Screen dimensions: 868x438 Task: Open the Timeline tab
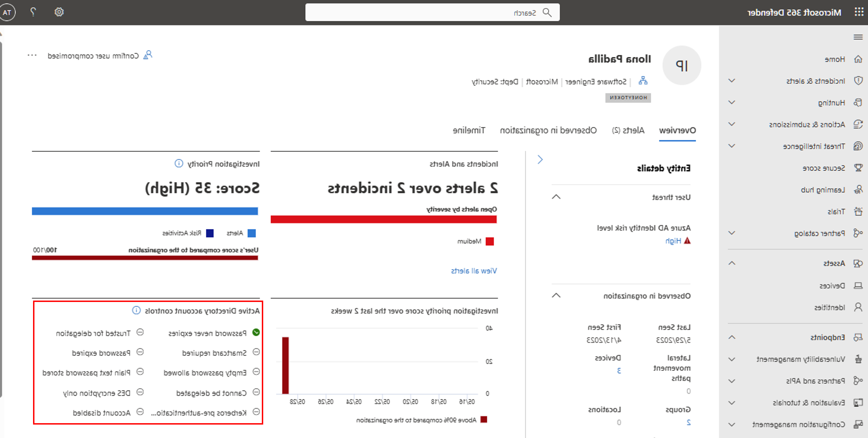coord(469,130)
